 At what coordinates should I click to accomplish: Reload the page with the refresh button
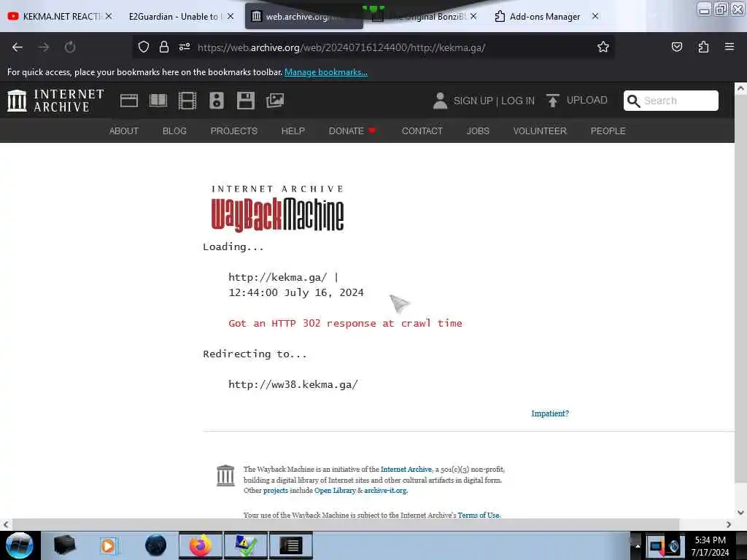pyautogui.click(x=70, y=47)
